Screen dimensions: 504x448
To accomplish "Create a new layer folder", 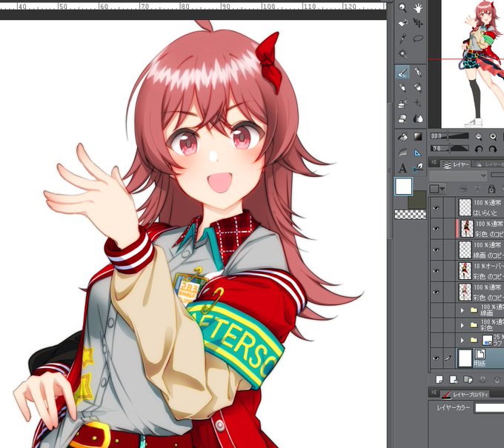I will (x=468, y=380).
